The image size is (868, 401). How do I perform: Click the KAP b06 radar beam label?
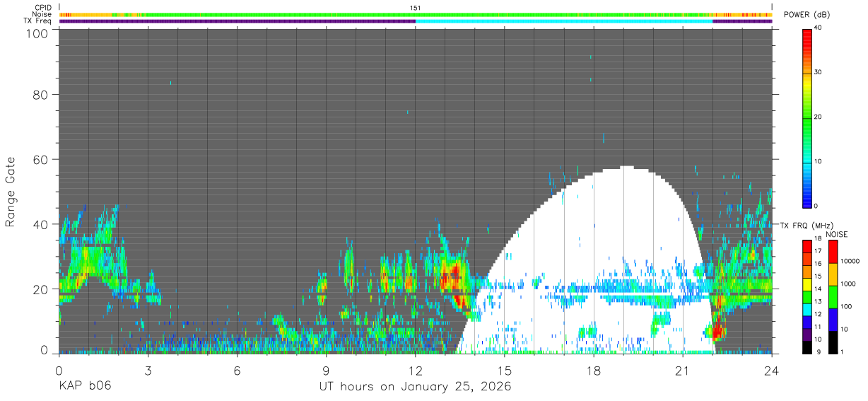(84, 387)
